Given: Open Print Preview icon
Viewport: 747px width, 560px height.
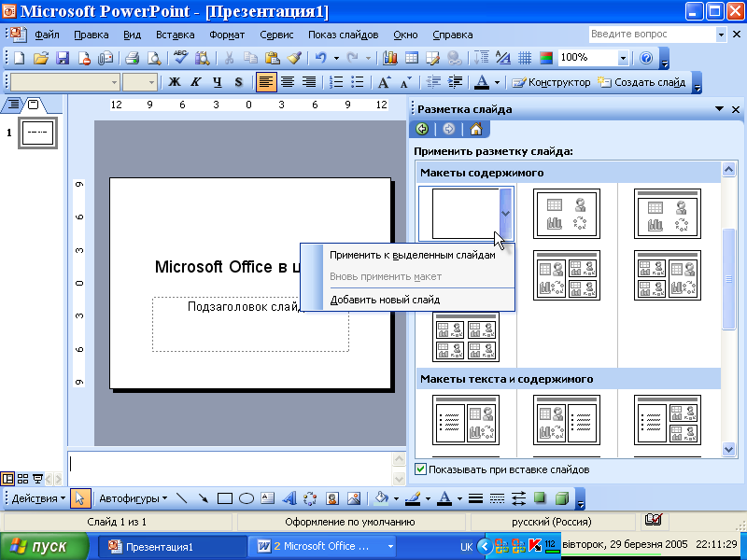Looking at the screenshot, I should (x=154, y=58).
